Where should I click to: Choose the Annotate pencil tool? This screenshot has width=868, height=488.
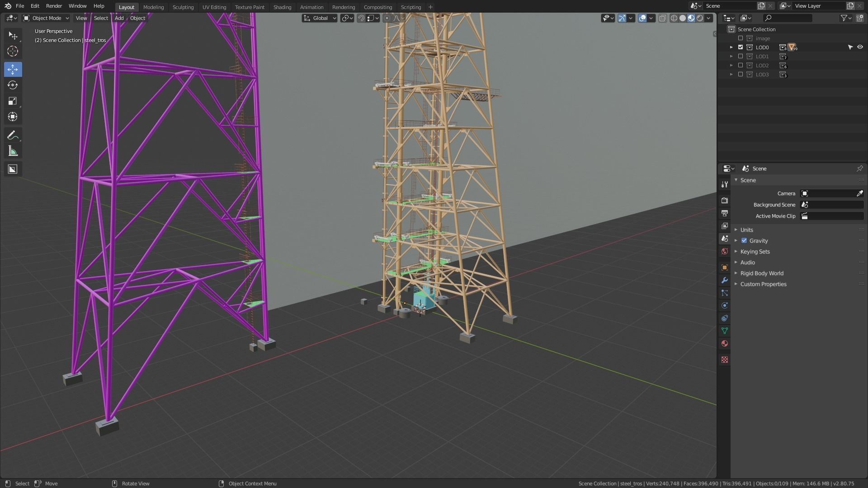[13, 135]
